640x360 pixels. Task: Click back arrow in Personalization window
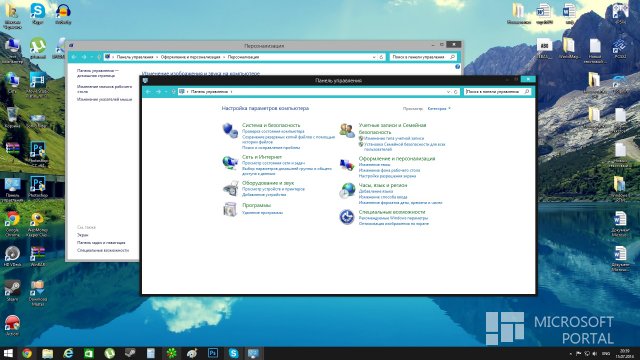tap(74, 57)
